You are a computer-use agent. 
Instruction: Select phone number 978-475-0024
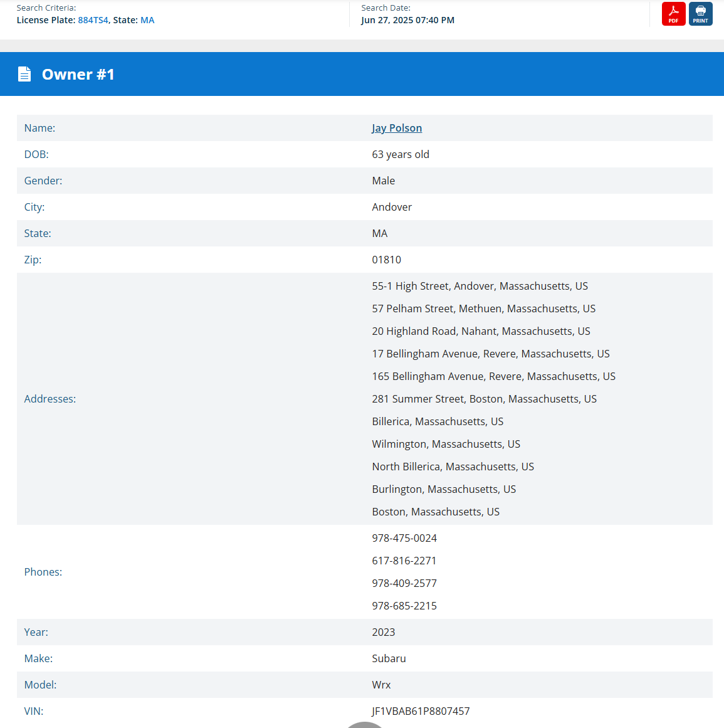[404, 539]
